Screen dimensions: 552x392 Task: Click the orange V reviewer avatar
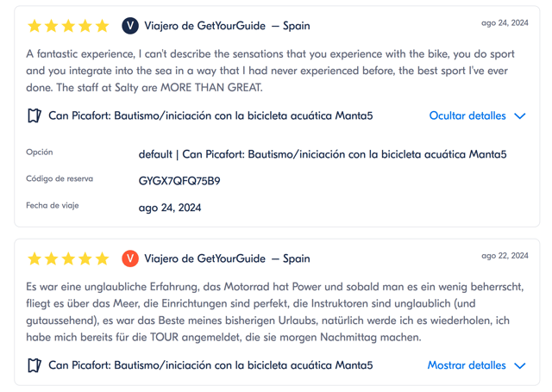[130, 258]
